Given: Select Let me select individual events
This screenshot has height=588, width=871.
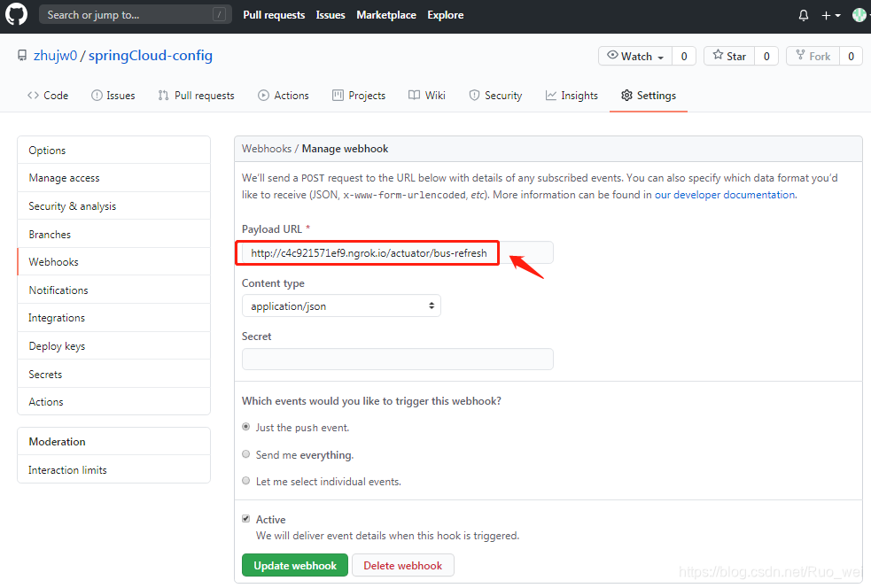Looking at the screenshot, I should [246, 481].
